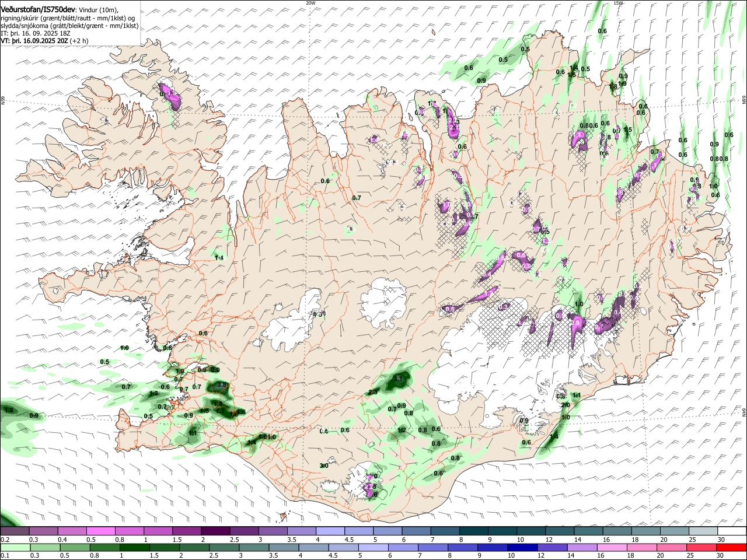This screenshot has width=747, height=560.
Task: Select the grey-green 3 rain legend swatch
Action: point(254,547)
